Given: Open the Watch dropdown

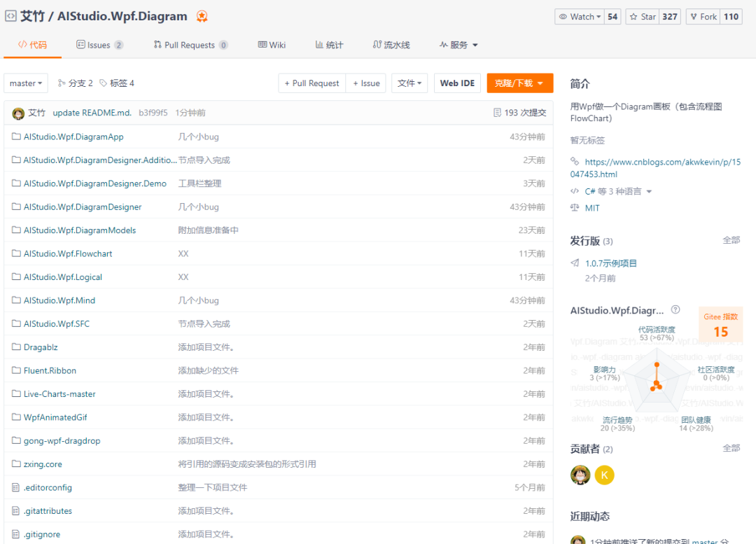Looking at the screenshot, I should point(580,17).
